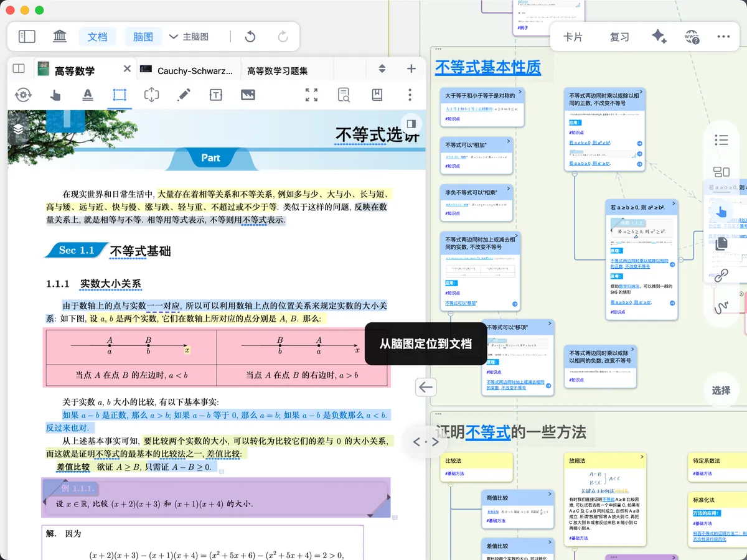Enter fullscreen document mode

pos(311,95)
